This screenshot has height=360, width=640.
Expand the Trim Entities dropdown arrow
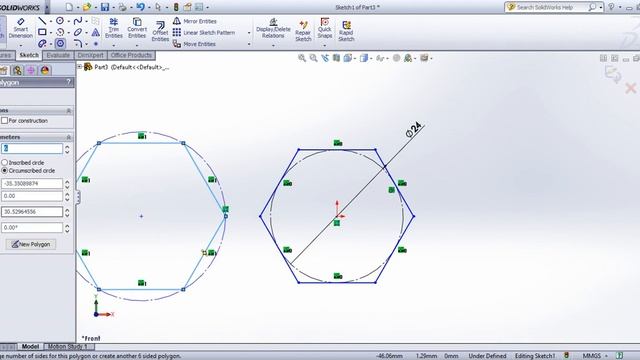click(113, 45)
